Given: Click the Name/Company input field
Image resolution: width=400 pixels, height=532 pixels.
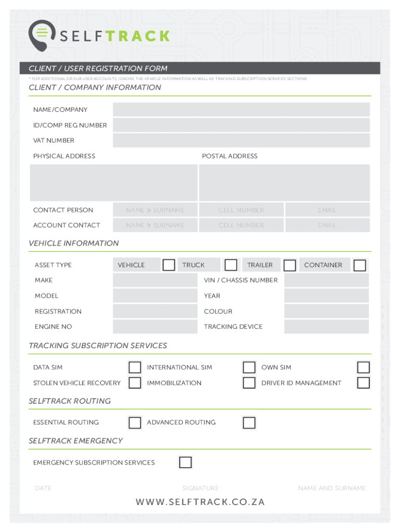Looking at the screenshot, I should (241, 110).
